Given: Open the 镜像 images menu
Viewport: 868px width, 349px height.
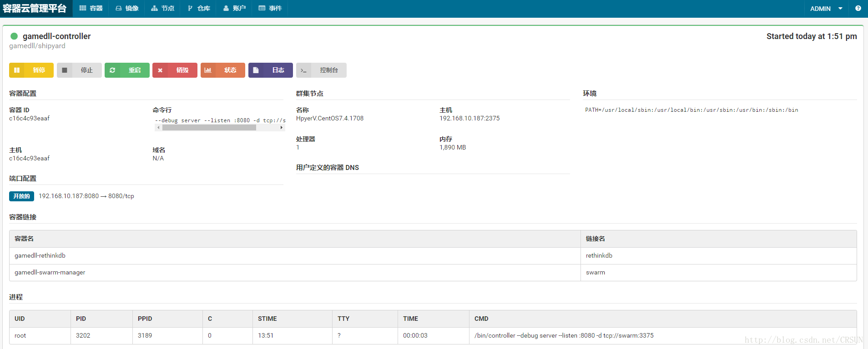Looking at the screenshot, I should pos(127,8).
